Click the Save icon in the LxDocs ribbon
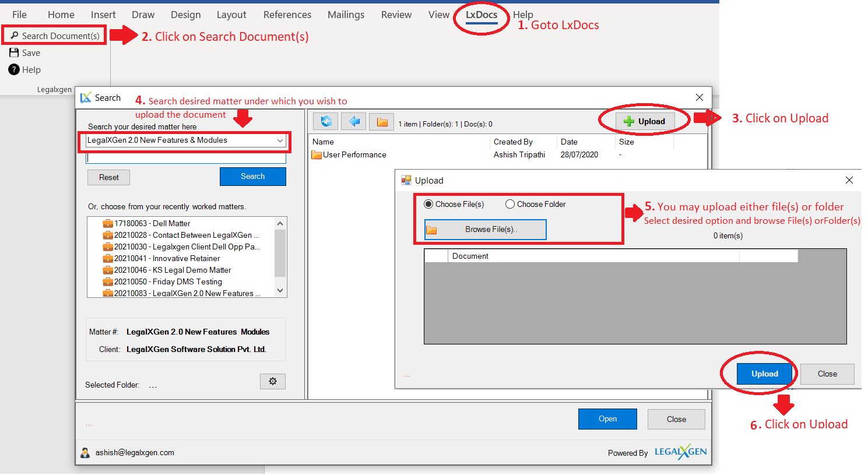Image resolution: width=868 pixels, height=475 pixels. click(15, 52)
